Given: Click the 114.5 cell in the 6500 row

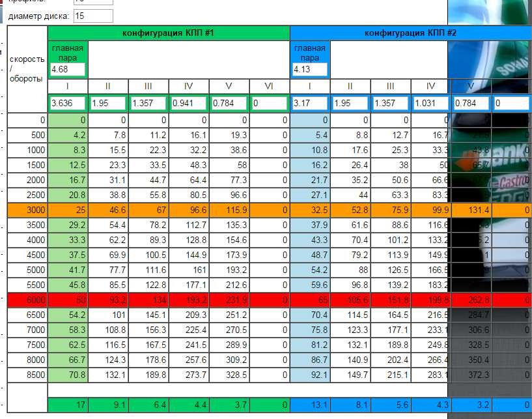Looking at the screenshot, I should [350, 315].
